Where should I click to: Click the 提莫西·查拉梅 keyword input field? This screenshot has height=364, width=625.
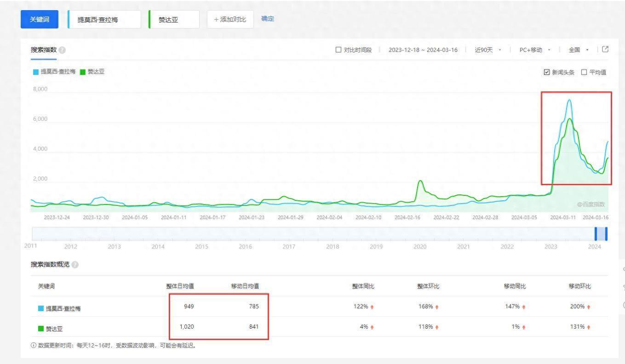(x=104, y=20)
